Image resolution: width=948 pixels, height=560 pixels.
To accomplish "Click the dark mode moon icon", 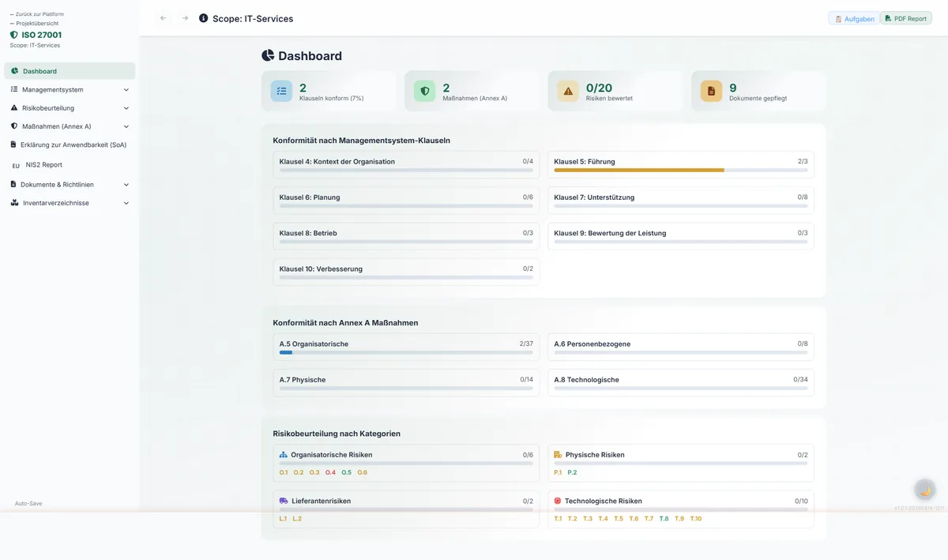I will point(925,490).
